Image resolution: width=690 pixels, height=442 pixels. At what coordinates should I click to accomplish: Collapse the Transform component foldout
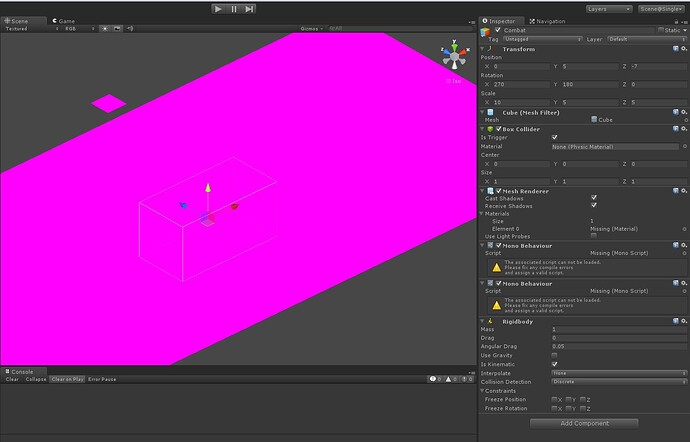point(482,49)
